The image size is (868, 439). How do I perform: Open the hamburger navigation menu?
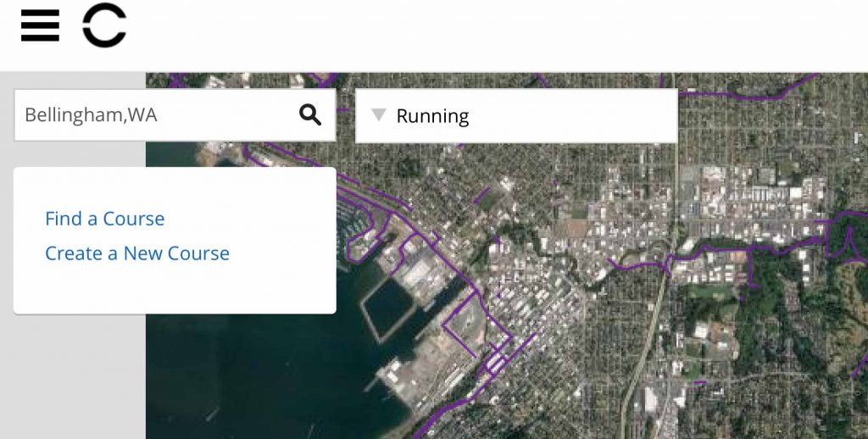coord(40,26)
